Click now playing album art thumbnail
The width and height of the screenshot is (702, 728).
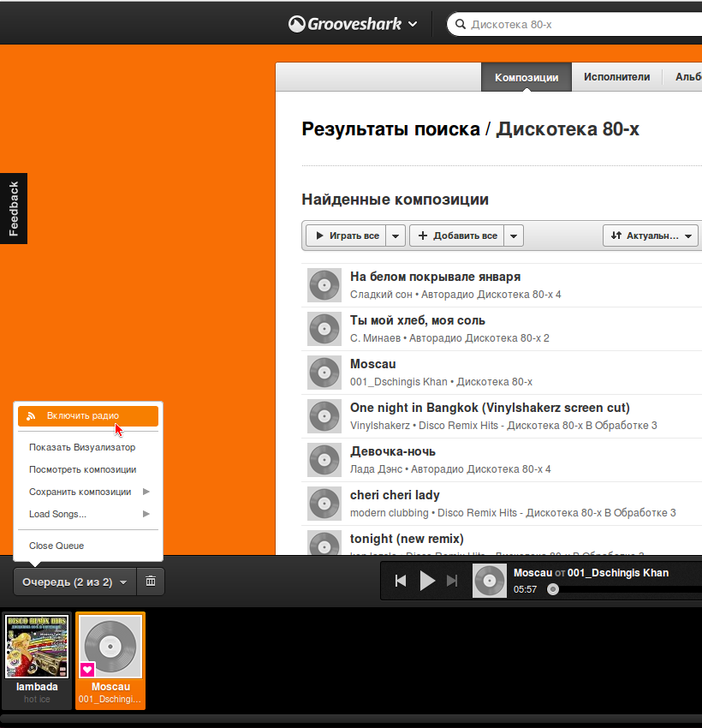pyautogui.click(x=490, y=581)
